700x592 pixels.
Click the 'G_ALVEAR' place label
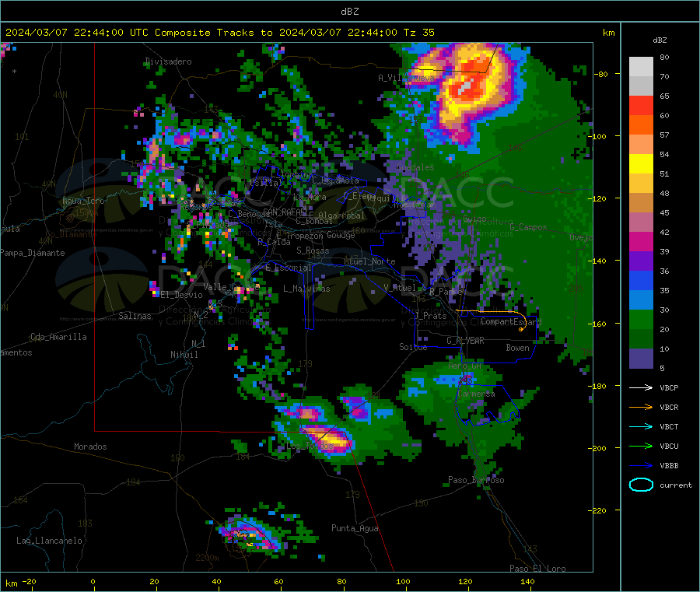[465, 341]
